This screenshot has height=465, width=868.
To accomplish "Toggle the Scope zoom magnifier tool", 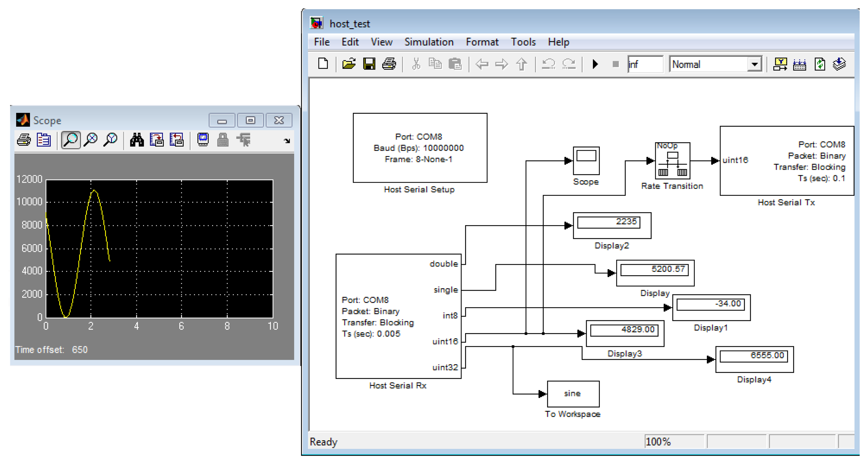I will [71, 140].
